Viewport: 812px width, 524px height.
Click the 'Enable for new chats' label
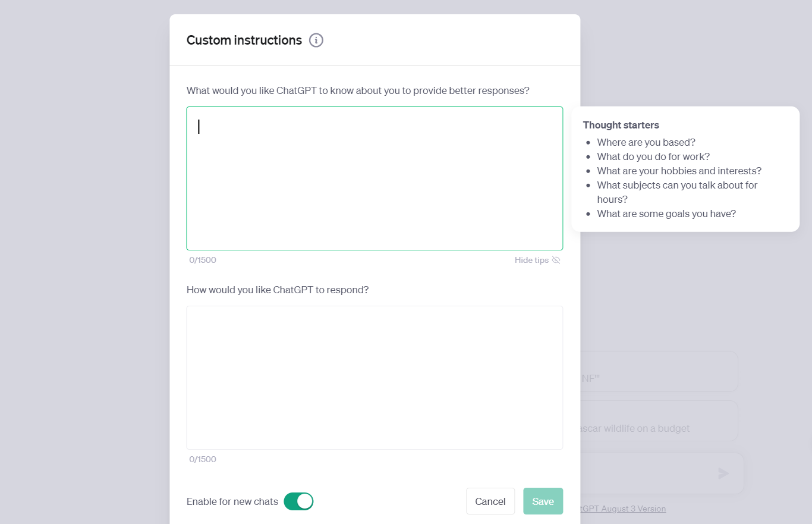pyautogui.click(x=232, y=501)
